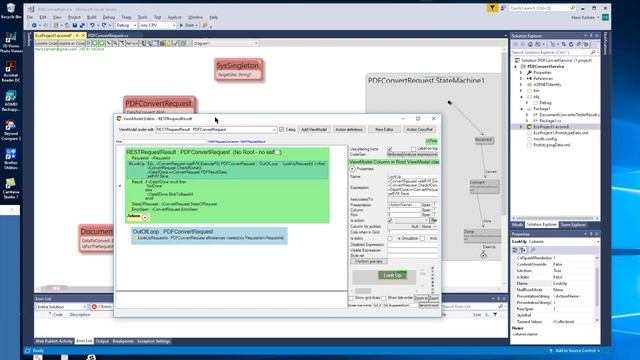Switch to the Team Explorer tab
Viewport: 640px width, 360px height.
coord(573,225)
